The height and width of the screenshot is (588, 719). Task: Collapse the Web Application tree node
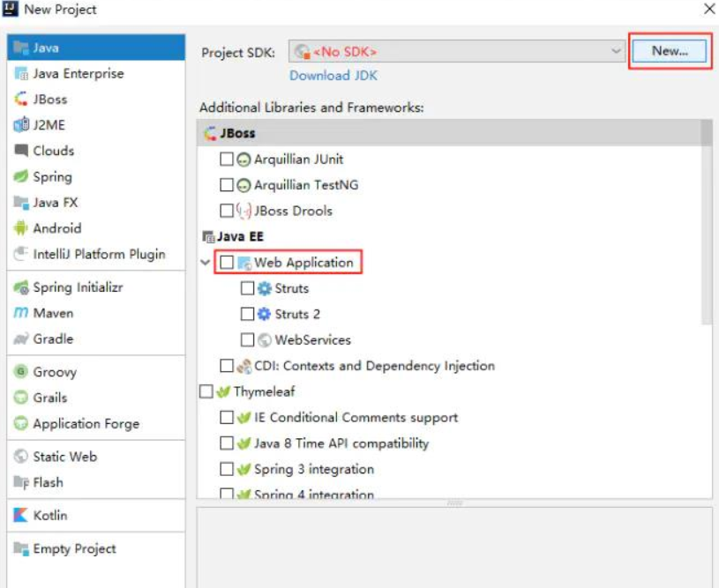click(205, 263)
